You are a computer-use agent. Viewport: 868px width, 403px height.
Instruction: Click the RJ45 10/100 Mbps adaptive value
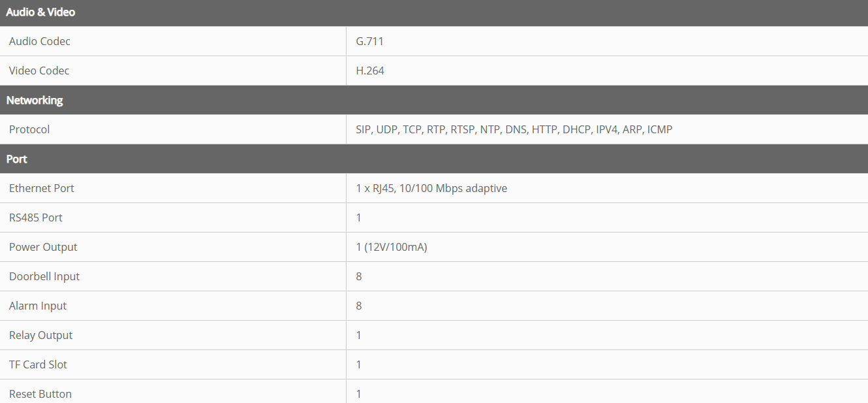pyautogui.click(x=431, y=188)
